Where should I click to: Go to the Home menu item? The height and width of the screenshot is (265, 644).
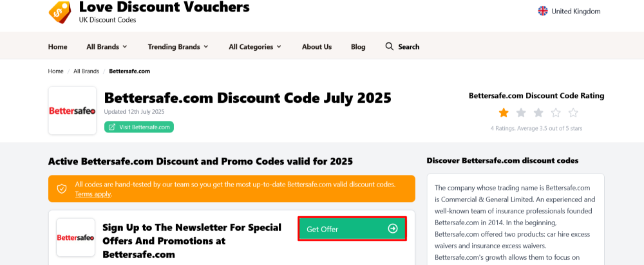pos(57,46)
